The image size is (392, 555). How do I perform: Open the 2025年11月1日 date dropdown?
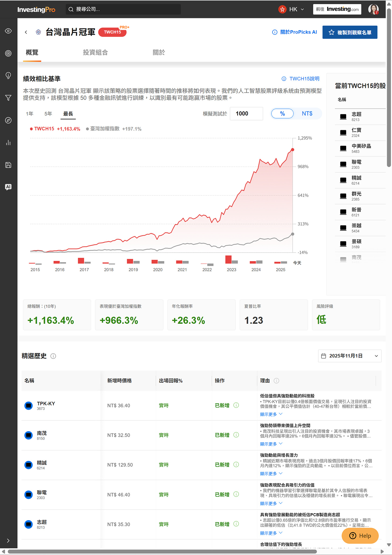click(x=349, y=356)
